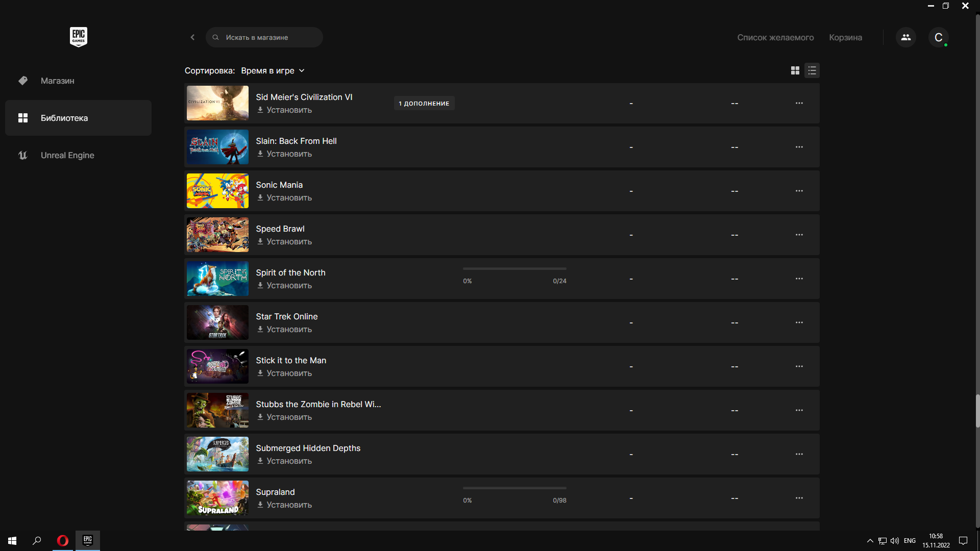The image size is (980, 551).
Task: Click the Supraland cover thumbnail
Action: point(217,498)
